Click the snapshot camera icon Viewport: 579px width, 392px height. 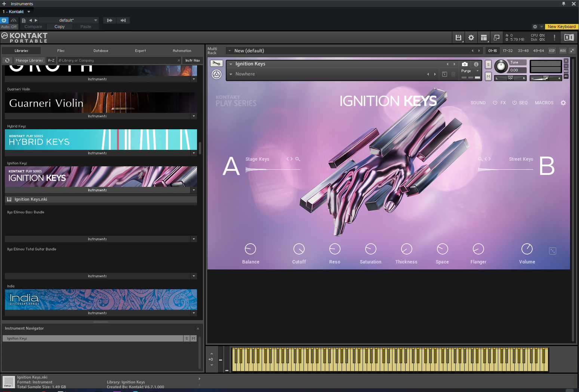(x=465, y=64)
